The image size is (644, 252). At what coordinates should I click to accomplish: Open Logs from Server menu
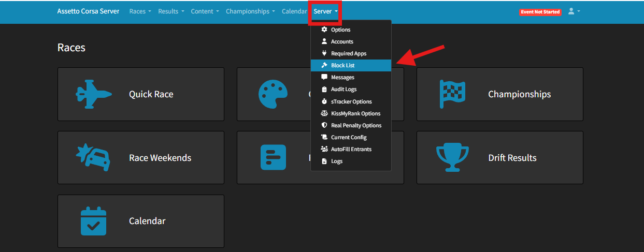coord(351,161)
